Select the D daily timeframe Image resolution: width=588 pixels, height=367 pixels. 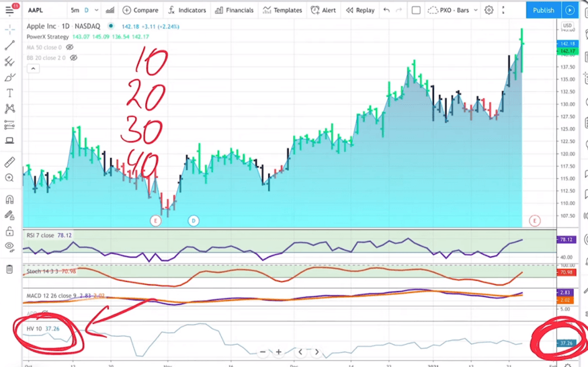tap(87, 10)
